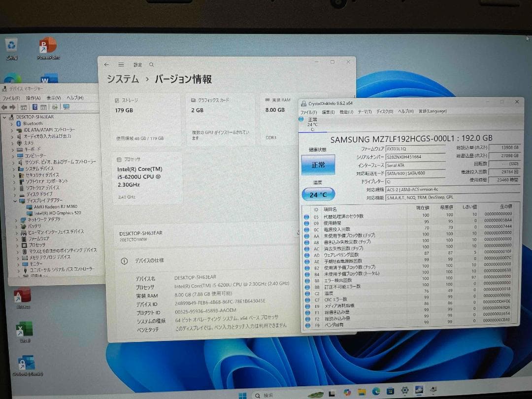Open the Settings navigation hamburger menu

pos(121,64)
